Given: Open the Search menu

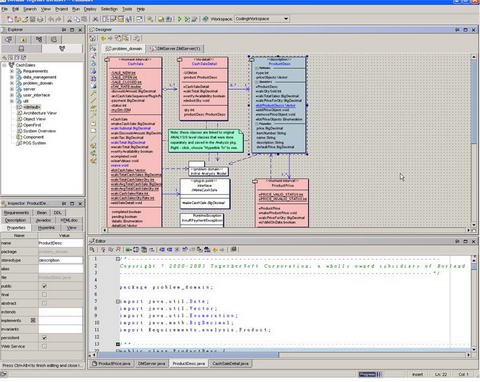Looking at the screenshot, I should (x=30, y=9).
